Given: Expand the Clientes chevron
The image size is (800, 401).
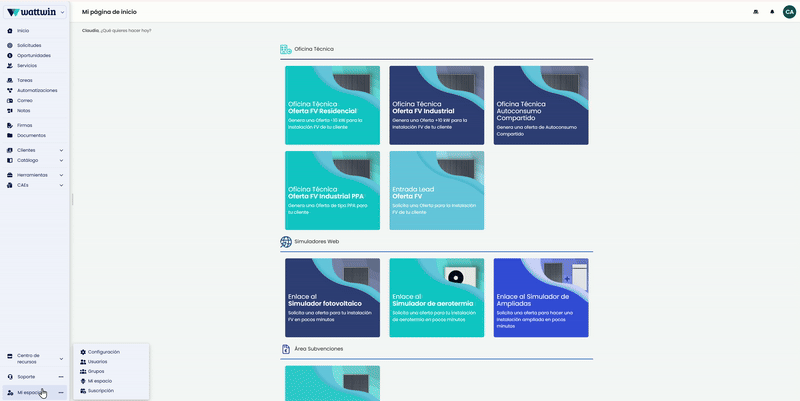Looking at the screenshot, I should (x=61, y=150).
